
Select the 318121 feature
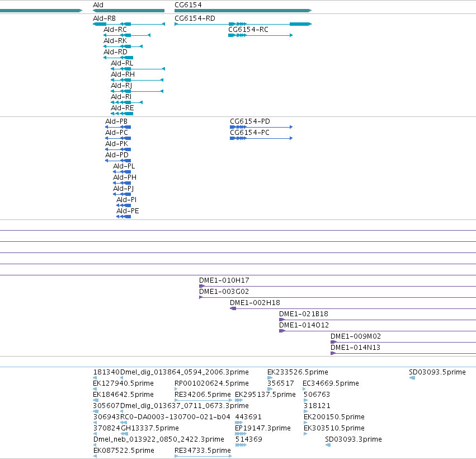click(317, 406)
